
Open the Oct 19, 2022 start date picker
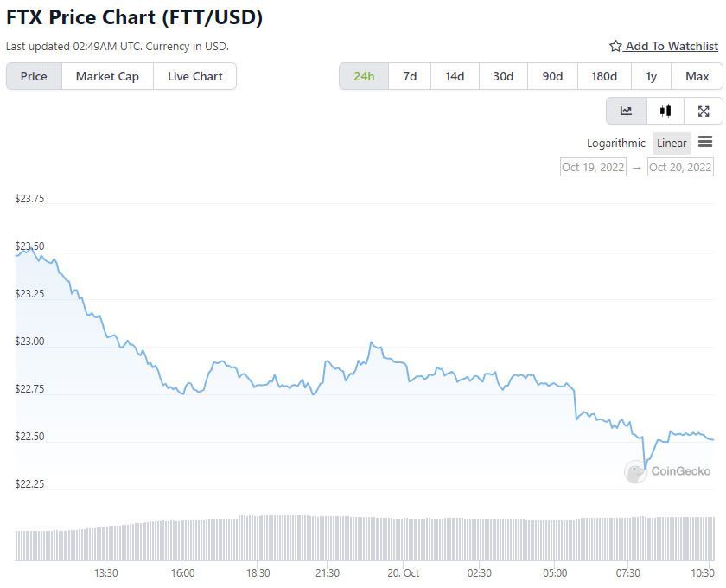point(593,167)
